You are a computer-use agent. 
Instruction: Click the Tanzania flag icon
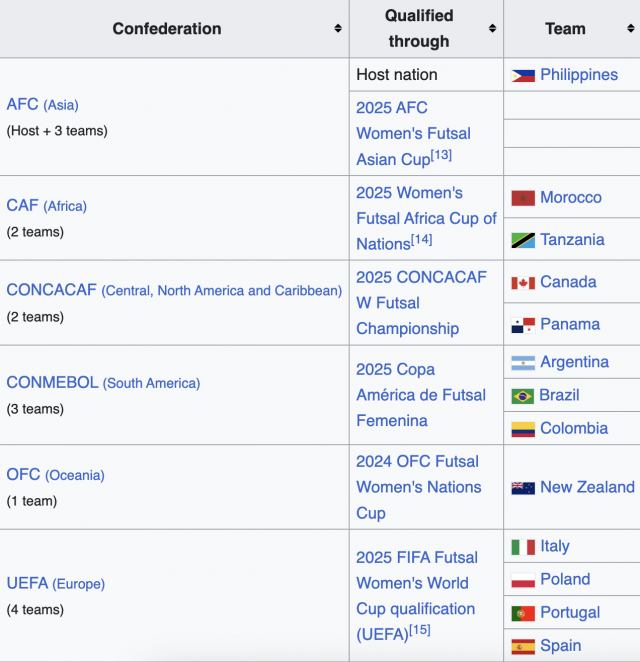pyautogui.click(x=523, y=240)
